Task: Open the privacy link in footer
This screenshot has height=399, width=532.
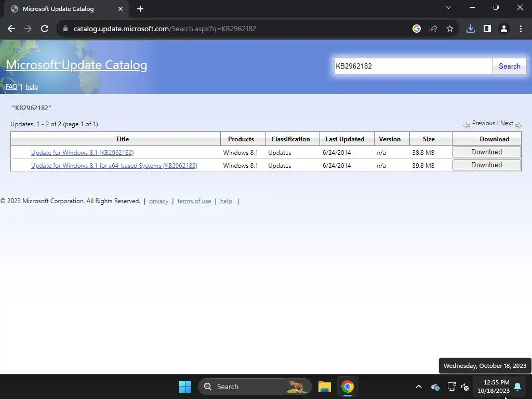Action: click(x=159, y=201)
